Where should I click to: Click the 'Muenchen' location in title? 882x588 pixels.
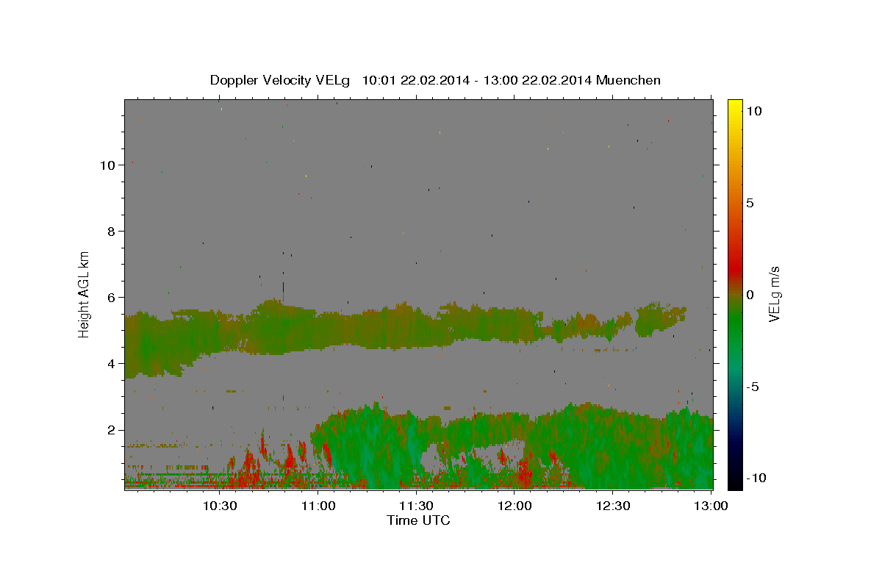pyautogui.click(x=628, y=80)
